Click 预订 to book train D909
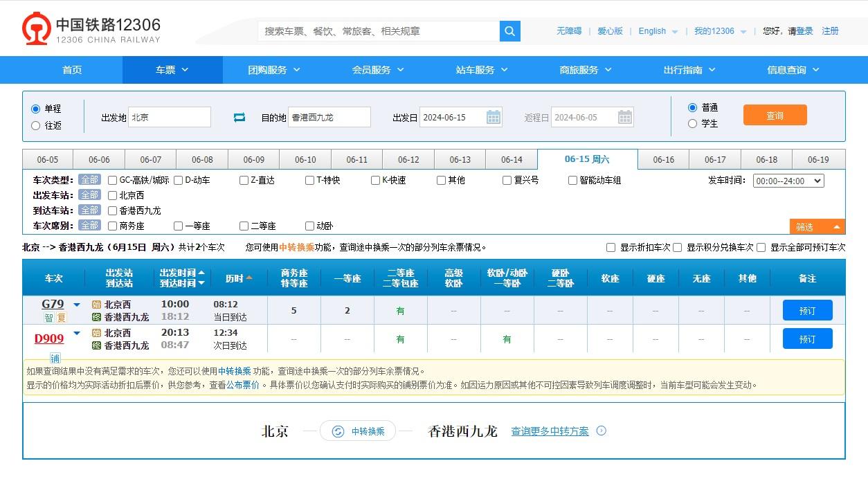868x479 pixels. click(x=808, y=338)
